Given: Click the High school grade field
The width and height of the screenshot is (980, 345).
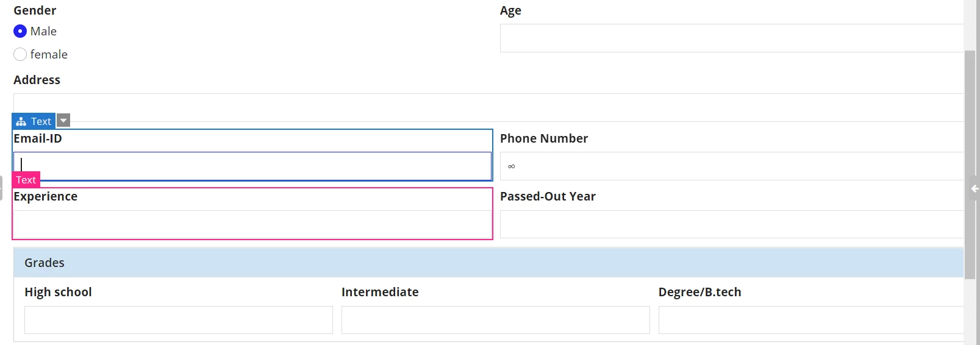Looking at the screenshot, I should [x=179, y=320].
